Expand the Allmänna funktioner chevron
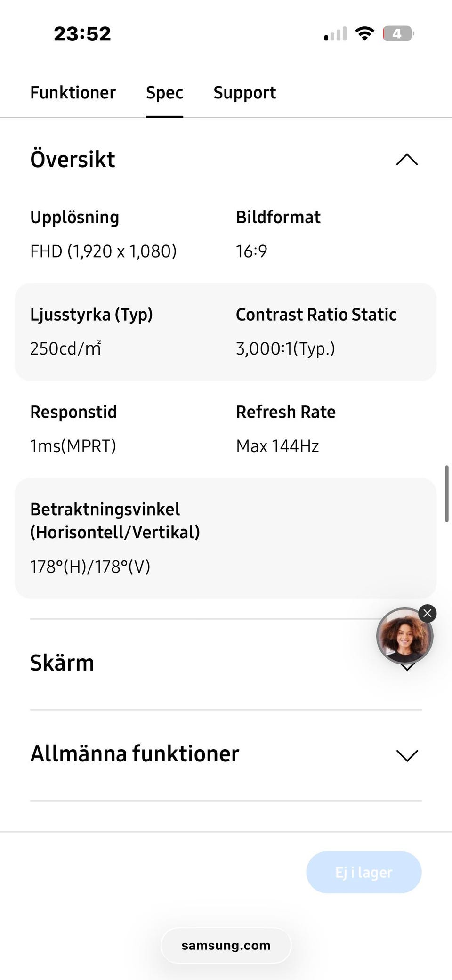This screenshot has height=980, width=452. (407, 755)
